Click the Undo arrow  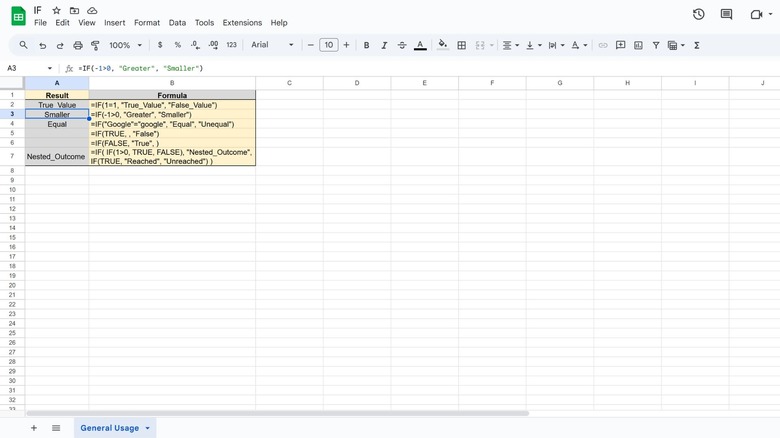pyautogui.click(x=42, y=45)
